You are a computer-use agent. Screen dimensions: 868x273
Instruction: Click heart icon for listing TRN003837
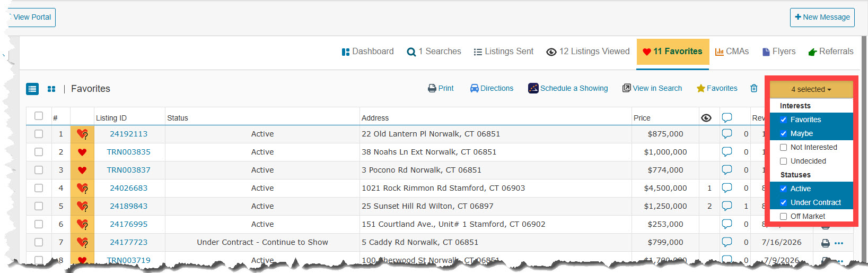coord(82,170)
